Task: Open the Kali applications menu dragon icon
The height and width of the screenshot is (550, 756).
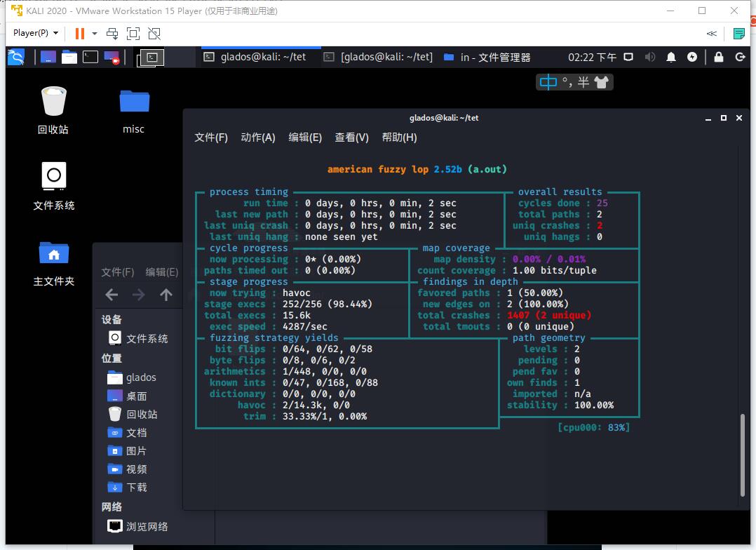Action: point(15,57)
